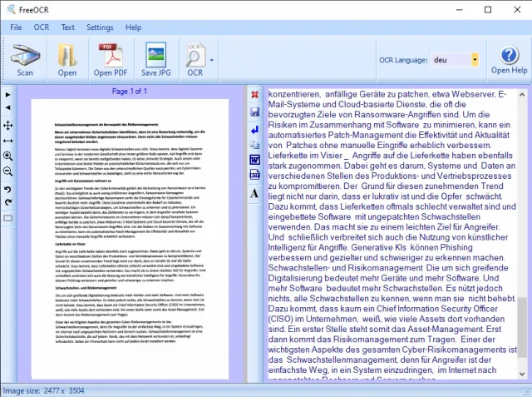Expand the OCR button dropdown arrow
The height and width of the screenshot is (397, 532).
coord(212,60)
